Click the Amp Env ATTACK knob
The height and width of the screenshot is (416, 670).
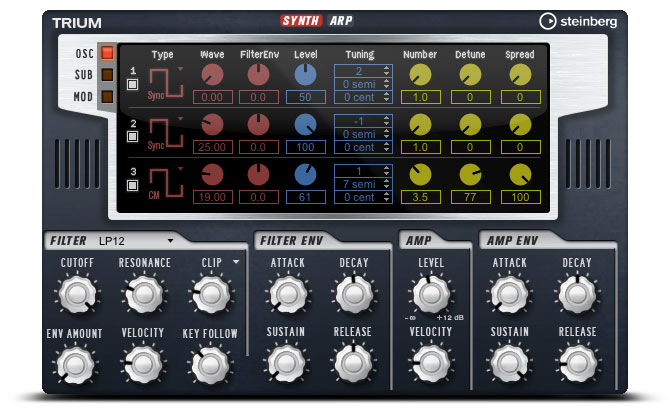click(509, 294)
